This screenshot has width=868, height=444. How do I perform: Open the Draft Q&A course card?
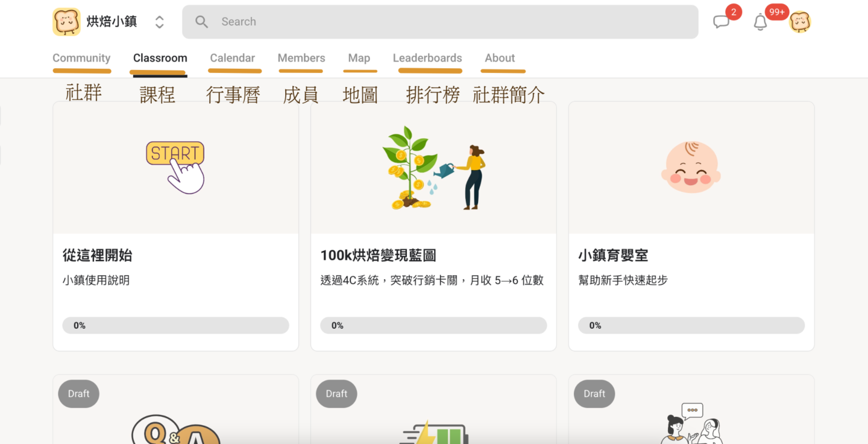[x=175, y=416]
